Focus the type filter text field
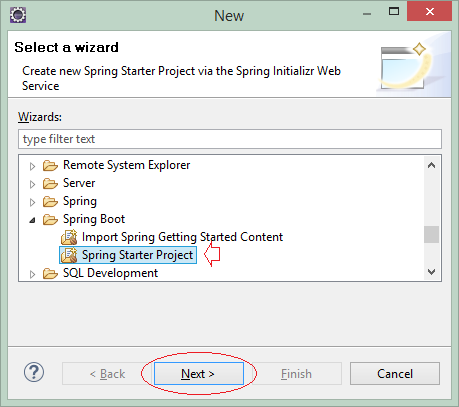 230,139
